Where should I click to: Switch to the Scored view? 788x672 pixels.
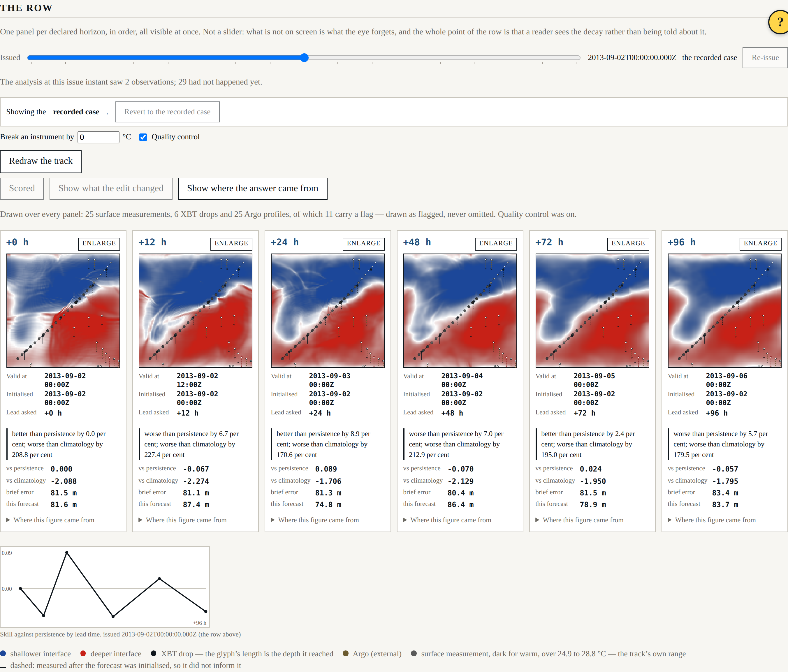click(x=22, y=189)
